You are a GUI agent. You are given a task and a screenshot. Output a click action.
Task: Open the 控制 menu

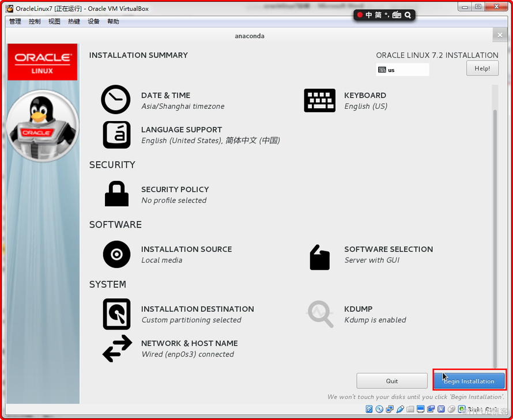pyautogui.click(x=35, y=21)
